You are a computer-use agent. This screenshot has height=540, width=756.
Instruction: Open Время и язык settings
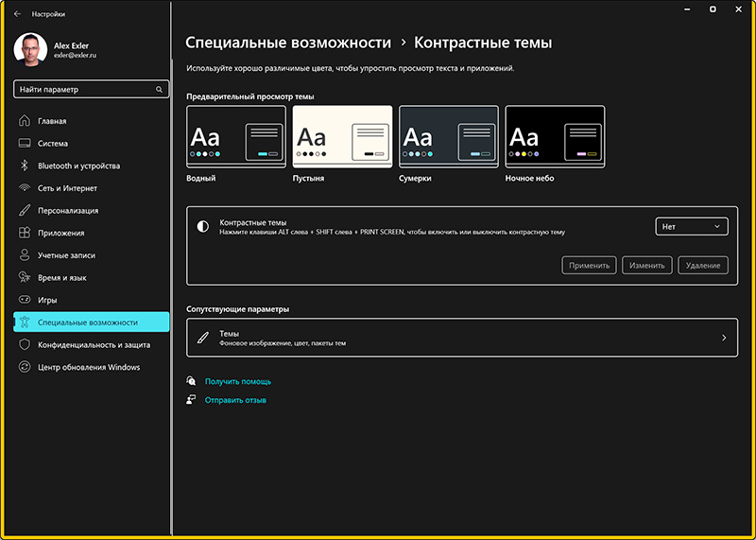(62, 278)
